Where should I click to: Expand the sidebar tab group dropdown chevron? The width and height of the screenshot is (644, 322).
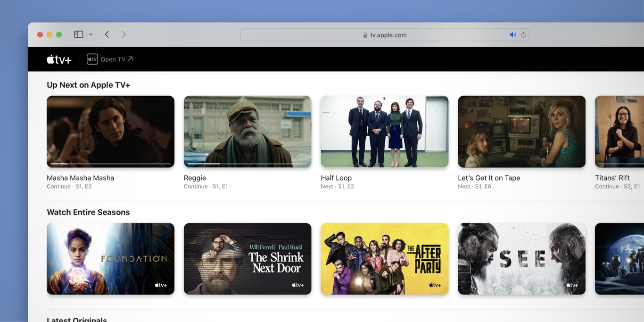pyautogui.click(x=91, y=34)
